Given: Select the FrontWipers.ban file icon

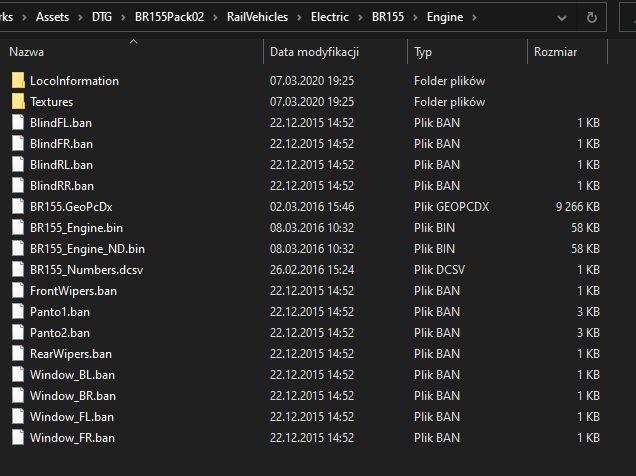Looking at the screenshot, I should 17,291.
